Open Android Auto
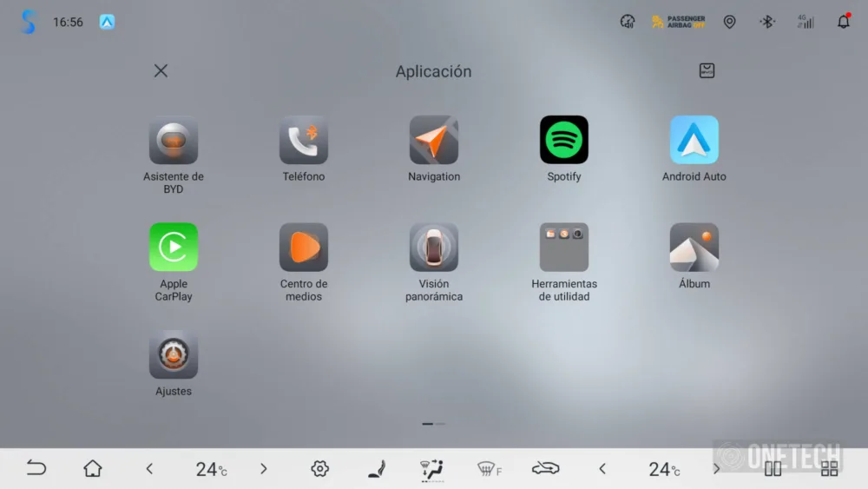 coord(694,141)
